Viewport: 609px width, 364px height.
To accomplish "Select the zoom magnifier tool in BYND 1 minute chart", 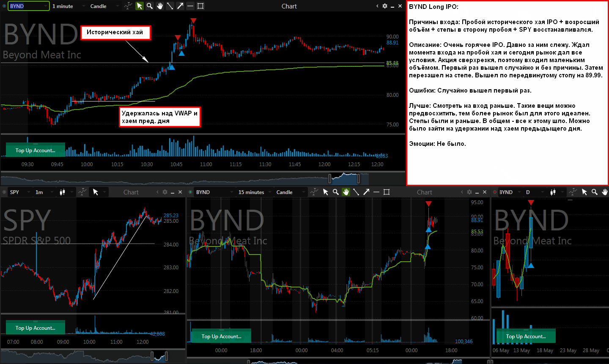I will pos(149,6).
